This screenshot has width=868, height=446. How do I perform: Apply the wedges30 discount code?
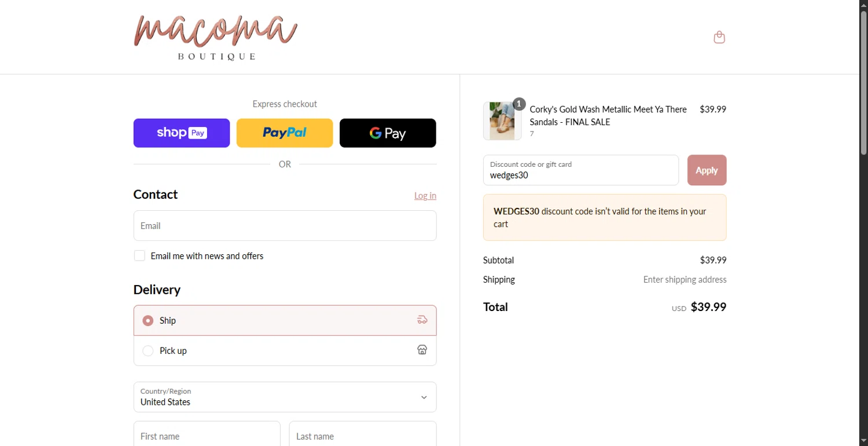pos(707,170)
